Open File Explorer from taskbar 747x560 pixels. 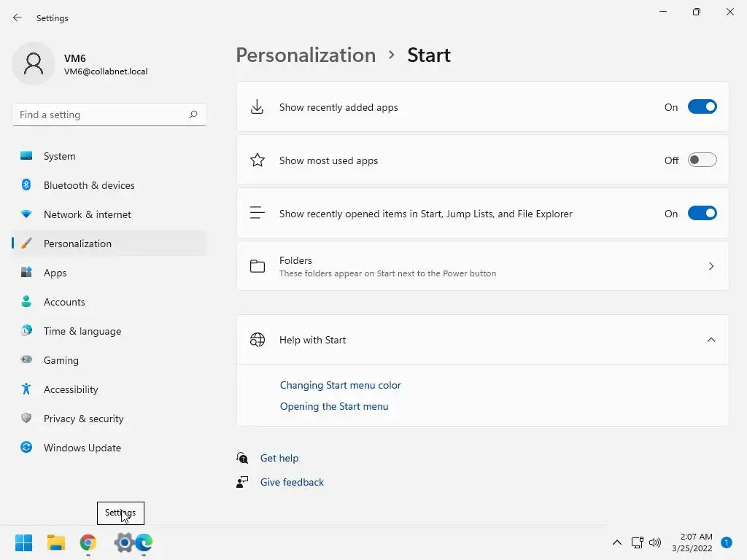56,542
